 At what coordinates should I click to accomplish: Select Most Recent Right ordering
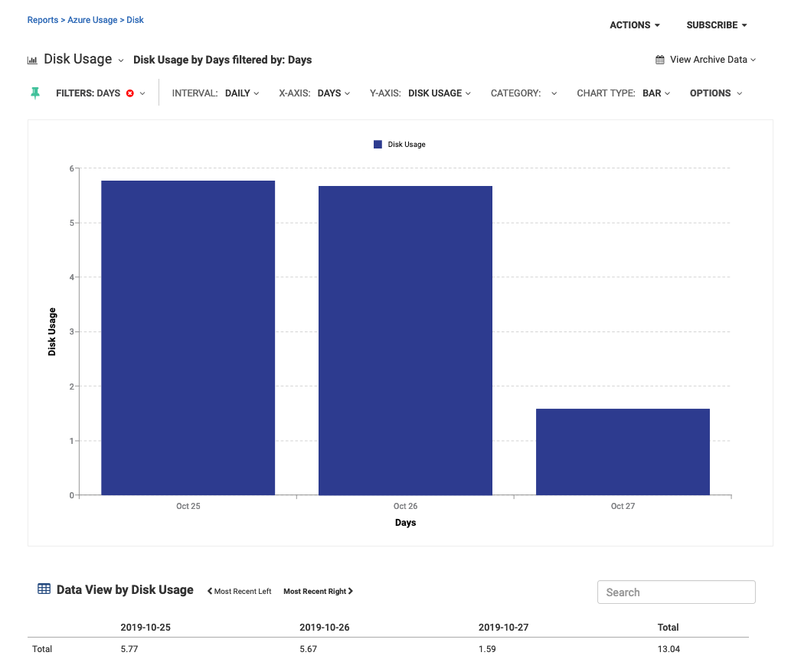tap(318, 592)
